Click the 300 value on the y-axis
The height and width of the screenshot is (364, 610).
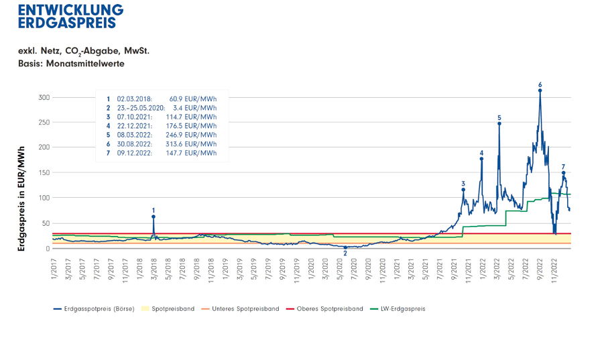pos(43,98)
